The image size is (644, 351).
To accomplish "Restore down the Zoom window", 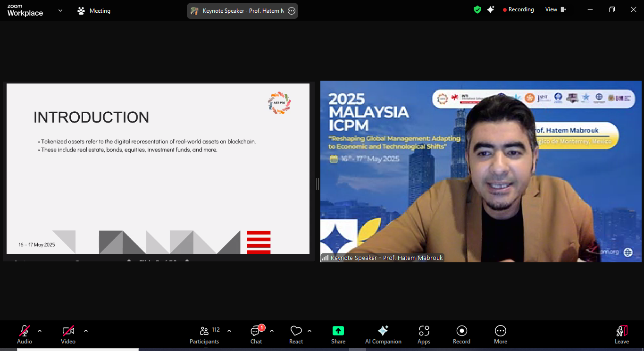I will [611, 9].
